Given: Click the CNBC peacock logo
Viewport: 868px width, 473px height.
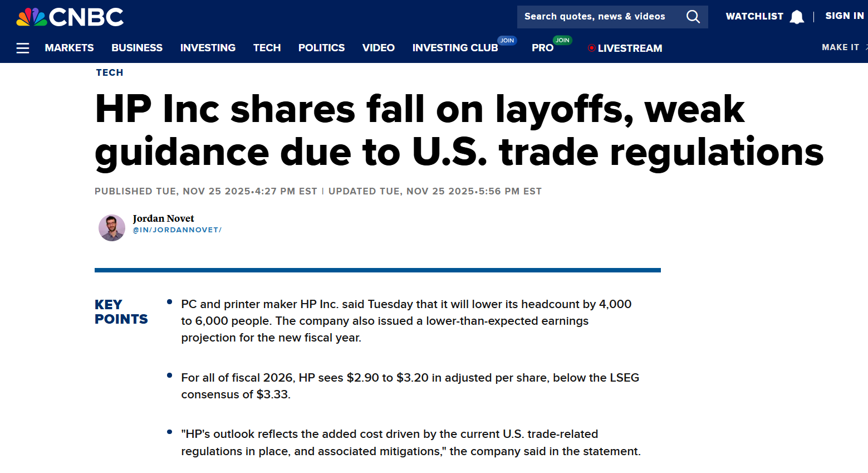Looking at the screenshot, I should click(x=32, y=17).
